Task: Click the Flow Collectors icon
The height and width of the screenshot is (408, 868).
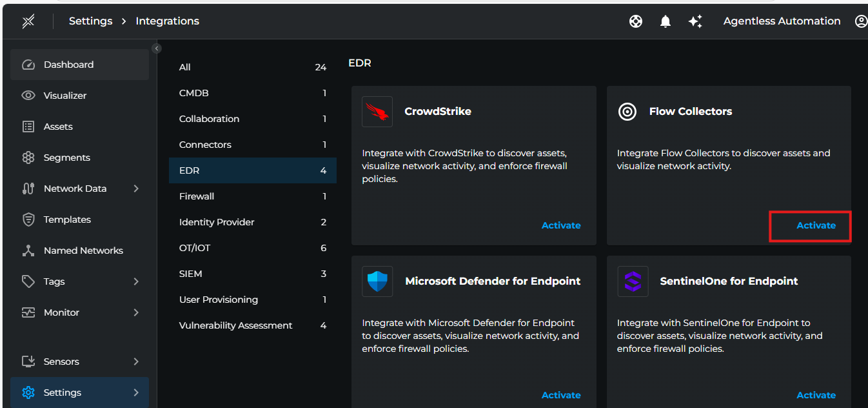Action: click(x=627, y=111)
